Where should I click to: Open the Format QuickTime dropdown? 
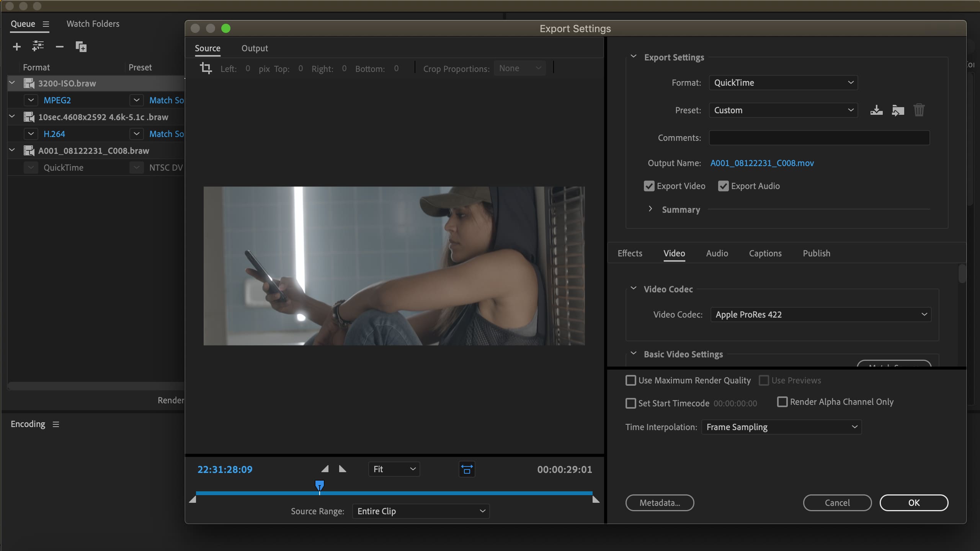[x=783, y=83]
